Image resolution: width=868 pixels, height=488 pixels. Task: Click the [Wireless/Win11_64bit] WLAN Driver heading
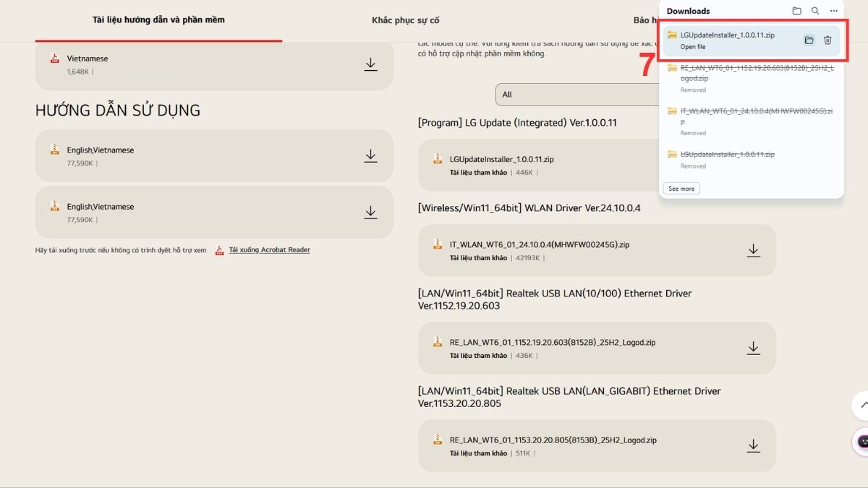click(529, 208)
